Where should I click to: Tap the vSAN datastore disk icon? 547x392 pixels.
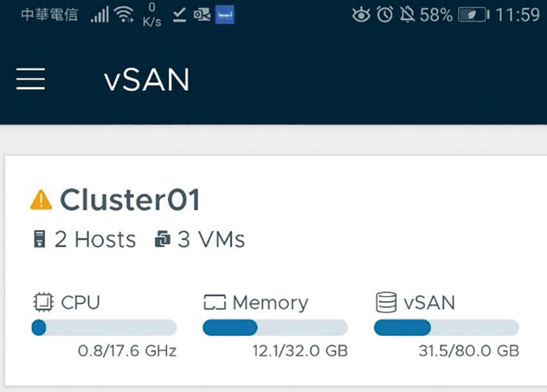(x=386, y=302)
